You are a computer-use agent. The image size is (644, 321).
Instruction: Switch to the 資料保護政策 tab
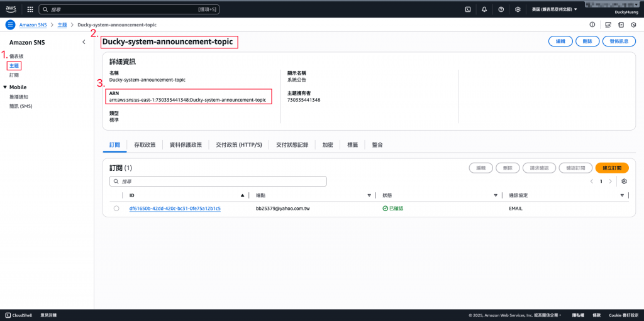tap(186, 145)
